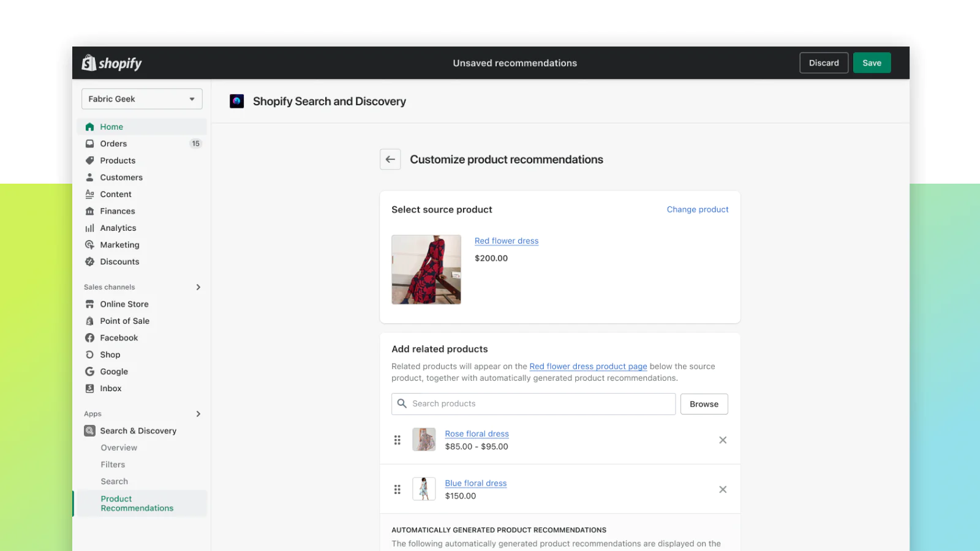The width and height of the screenshot is (980, 551).
Task: Click the back arrow button
Action: coord(390,159)
